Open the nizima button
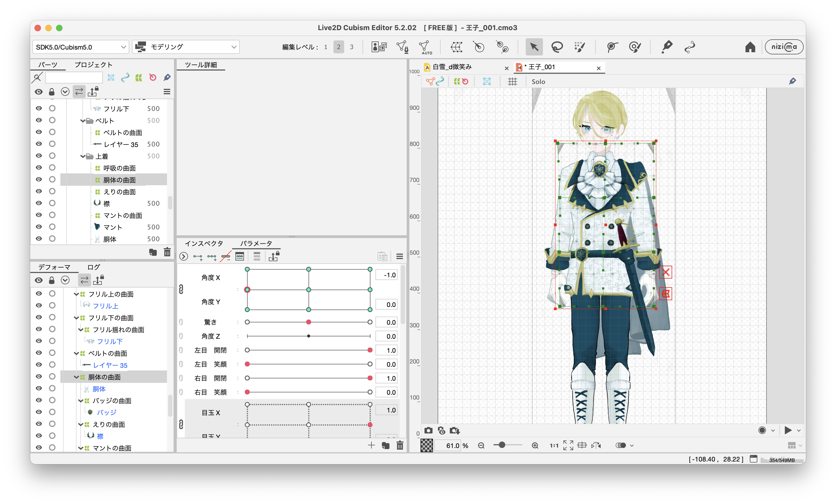 [784, 47]
